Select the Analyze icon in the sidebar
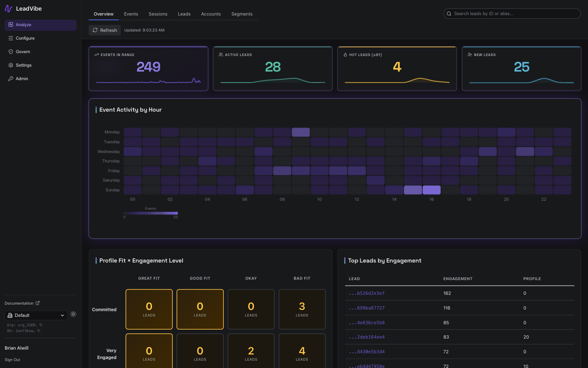This screenshot has width=588, height=368. coord(10,25)
